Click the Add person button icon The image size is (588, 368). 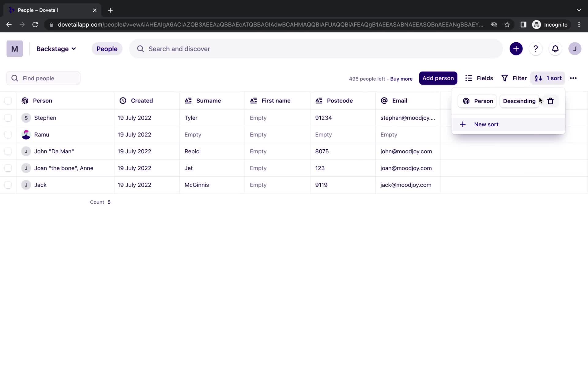pos(438,78)
